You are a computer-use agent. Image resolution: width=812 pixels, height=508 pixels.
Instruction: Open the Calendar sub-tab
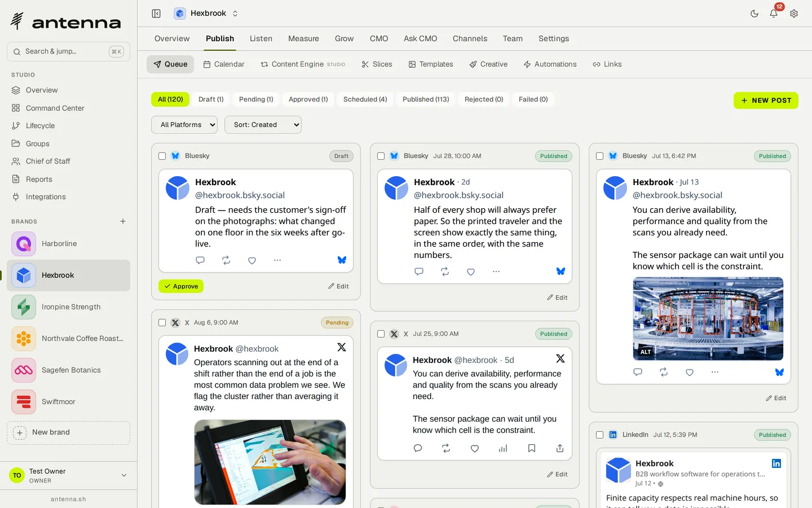pos(224,64)
